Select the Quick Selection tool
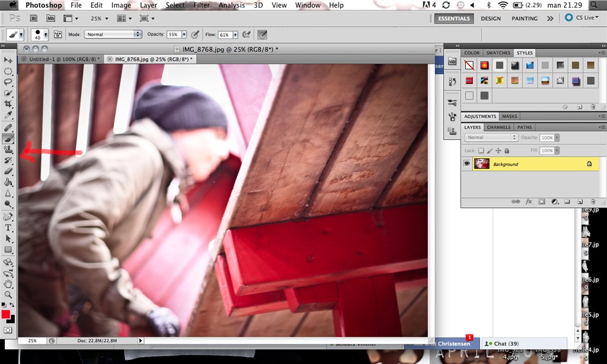This screenshot has height=364, width=607. coord(8,93)
